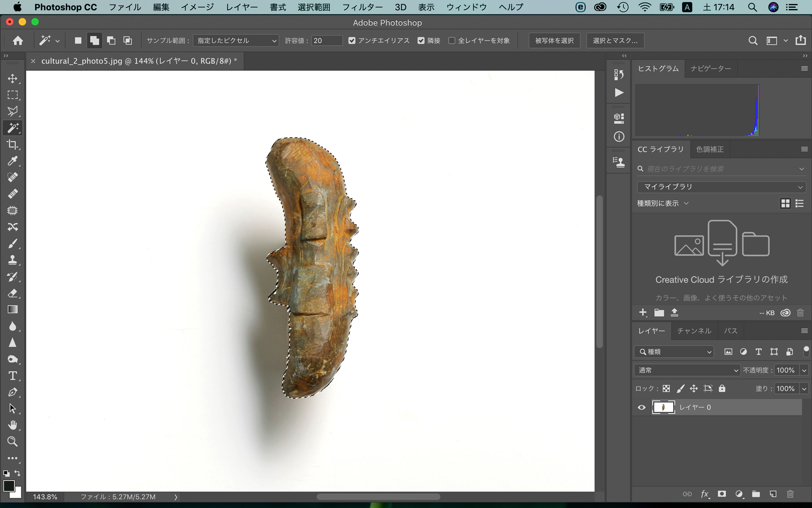Expand the マイライブラリ dropdown
The image size is (812, 508).
click(721, 187)
